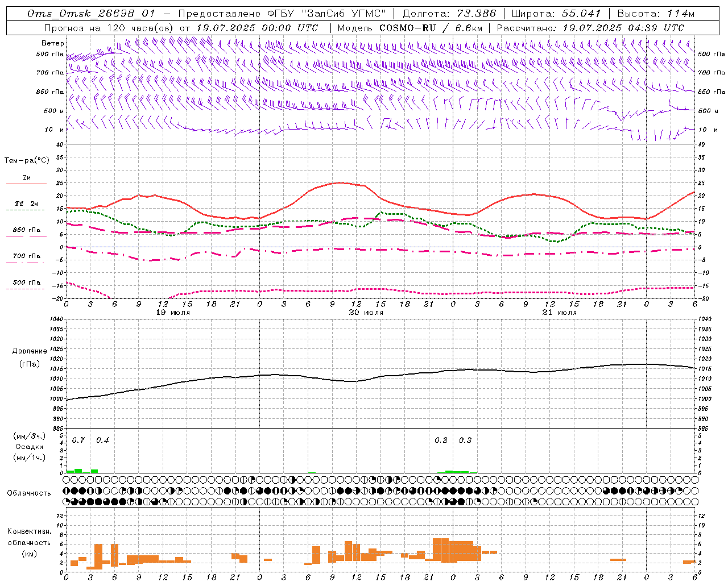Click the 2м temperature legend entry

[x=27, y=178]
